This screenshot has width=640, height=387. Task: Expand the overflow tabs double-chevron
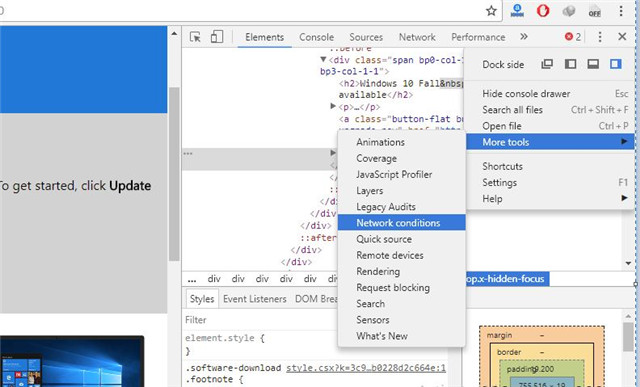(524, 37)
